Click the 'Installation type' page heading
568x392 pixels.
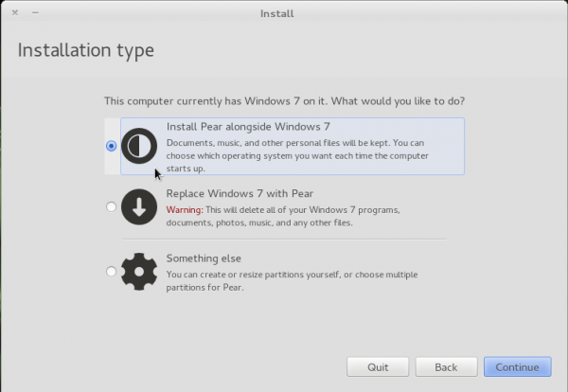(x=86, y=50)
